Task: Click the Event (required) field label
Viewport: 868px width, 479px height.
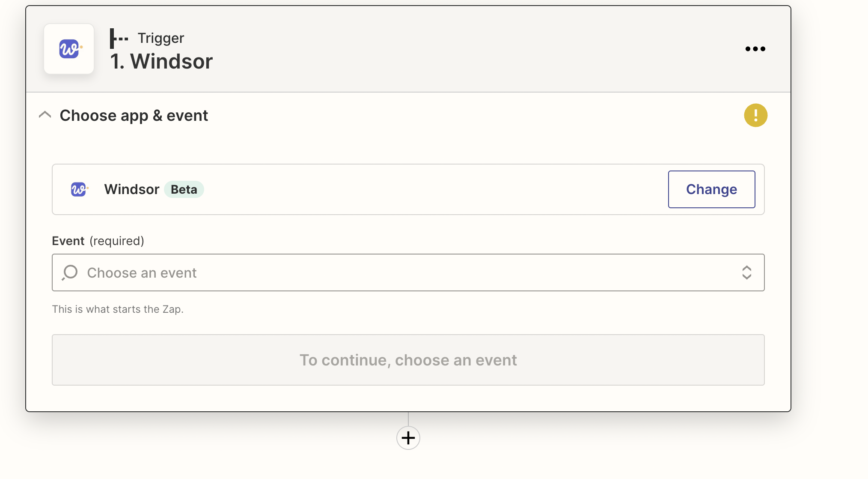Action: tap(98, 241)
